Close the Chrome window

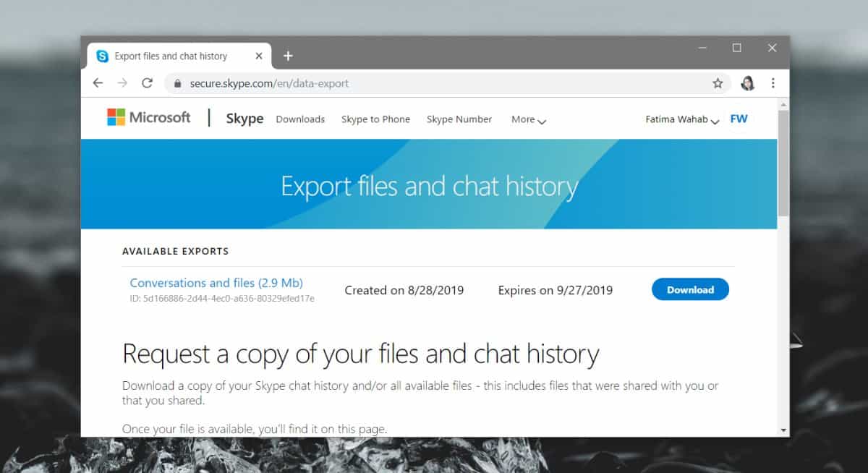pos(772,48)
